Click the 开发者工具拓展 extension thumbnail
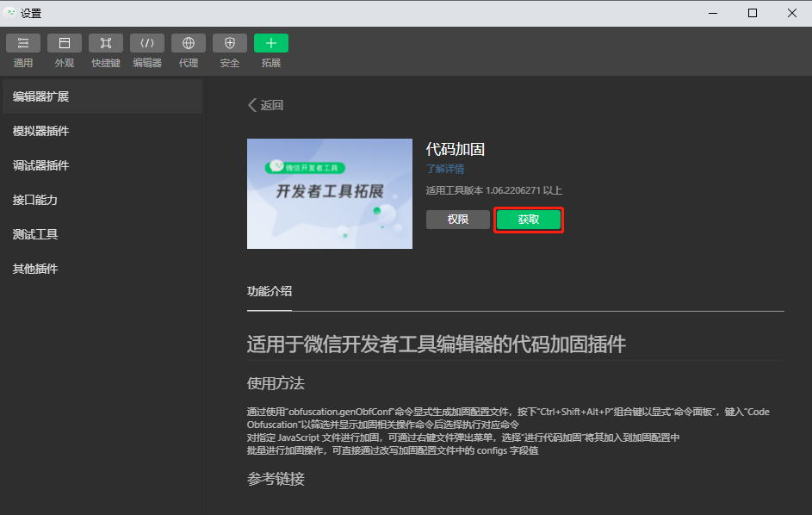This screenshot has height=515, width=812. click(x=330, y=194)
